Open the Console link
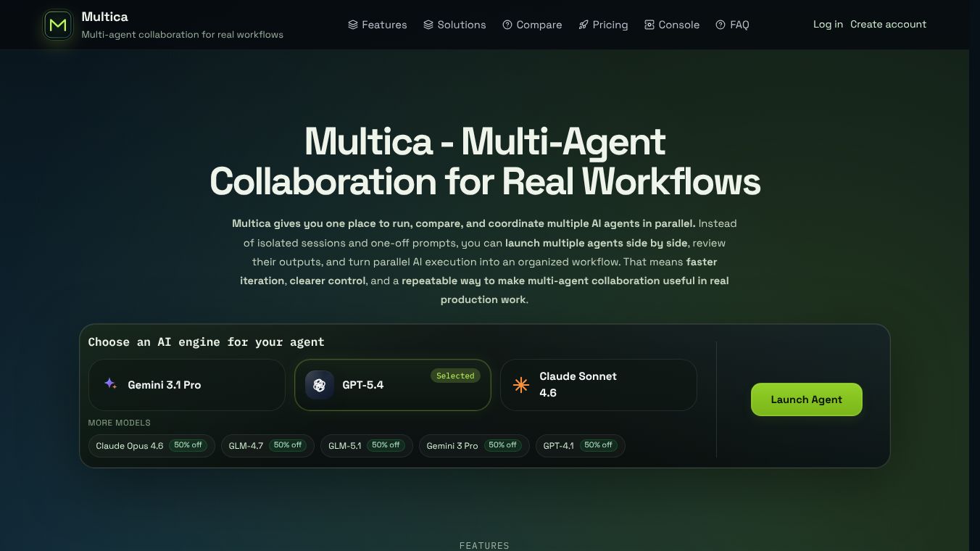 click(x=672, y=25)
